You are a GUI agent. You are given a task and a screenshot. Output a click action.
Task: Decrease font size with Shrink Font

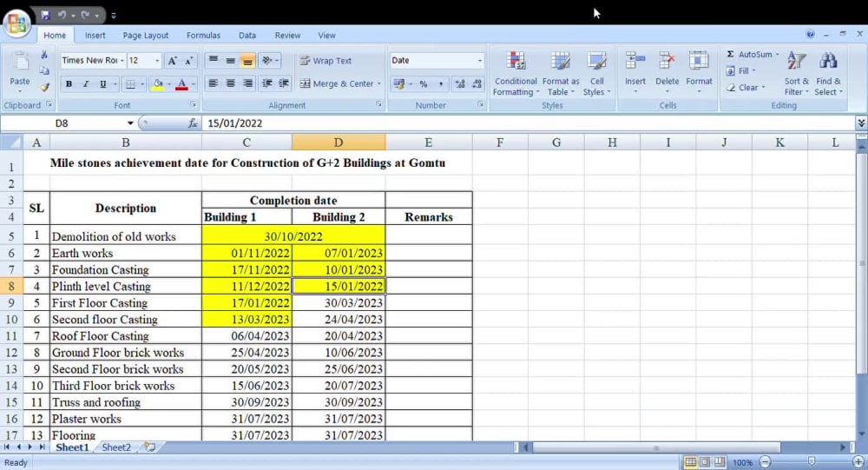pos(188,61)
